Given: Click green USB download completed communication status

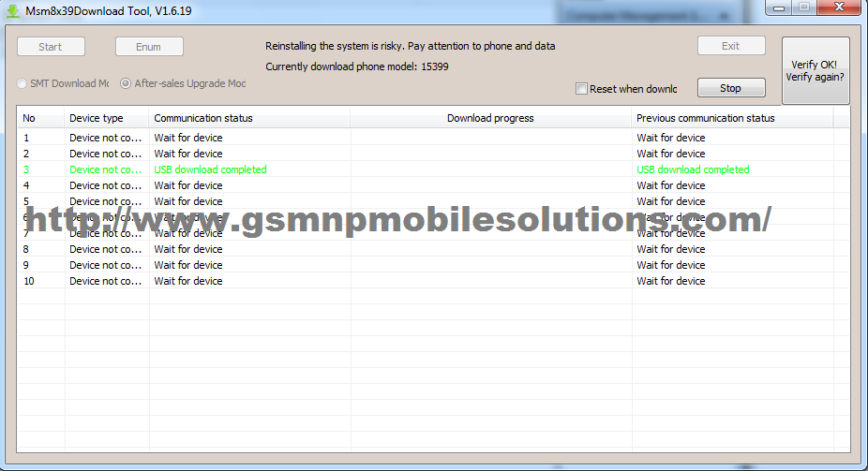Looking at the screenshot, I should pyautogui.click(x=210, y=169).
